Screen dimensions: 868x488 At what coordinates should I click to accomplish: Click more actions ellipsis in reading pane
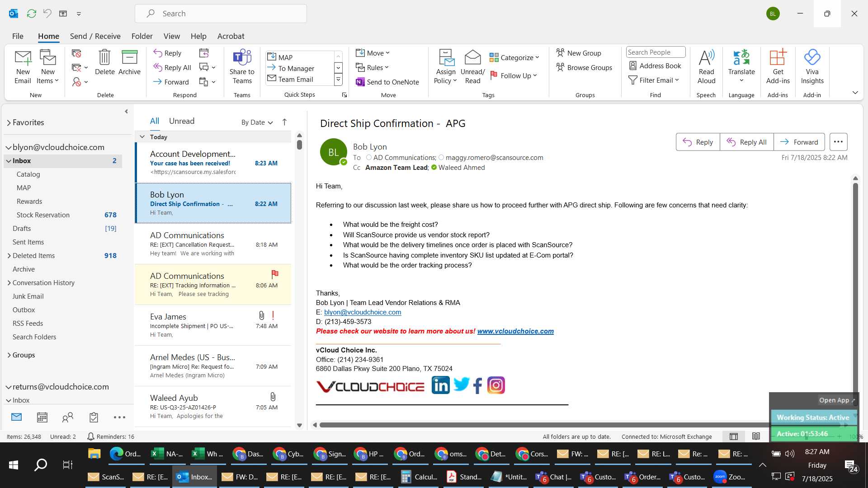[838, 142]
